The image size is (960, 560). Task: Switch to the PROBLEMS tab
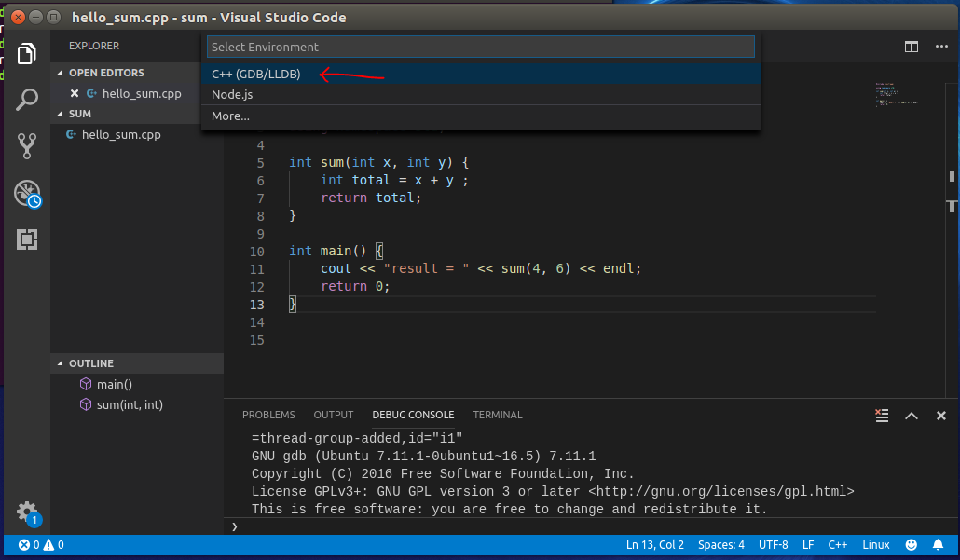pos(268,415)
